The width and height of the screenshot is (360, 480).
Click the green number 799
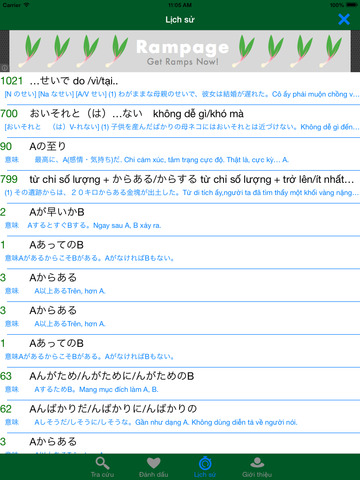pos(9,179)
